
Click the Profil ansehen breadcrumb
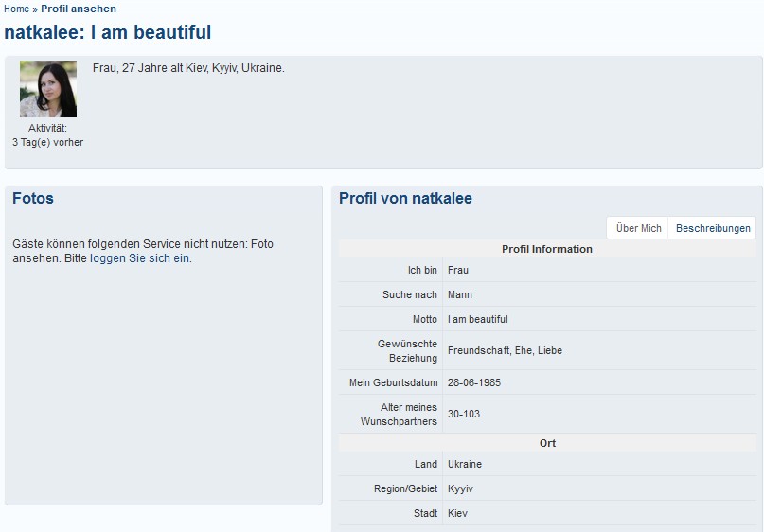tap(79, 9)
